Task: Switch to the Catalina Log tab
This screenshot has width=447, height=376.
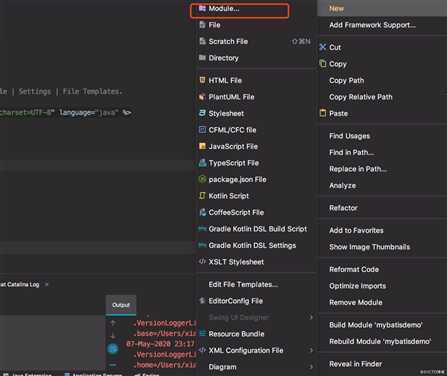Action: [x=20, y=284]
